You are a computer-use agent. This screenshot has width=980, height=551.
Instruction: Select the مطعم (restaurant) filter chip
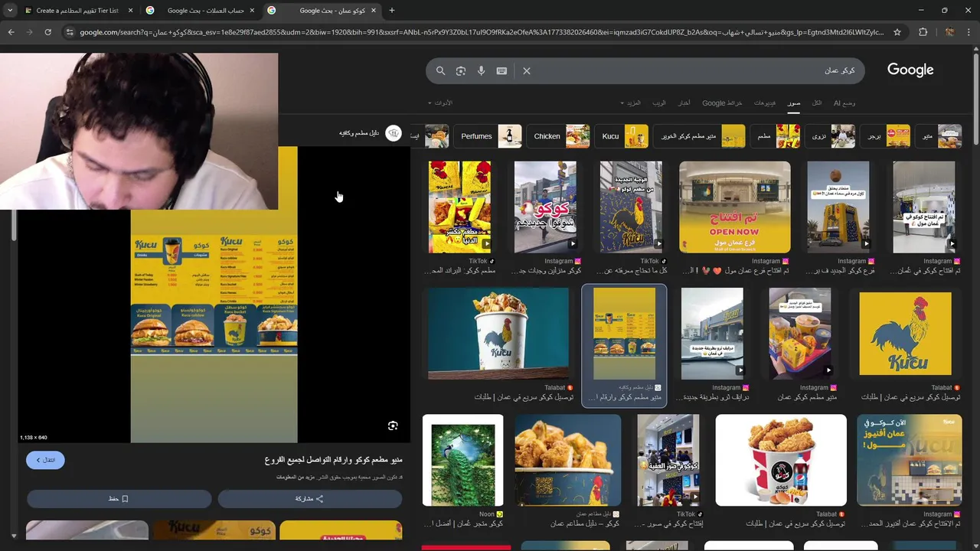click(776, 136)
